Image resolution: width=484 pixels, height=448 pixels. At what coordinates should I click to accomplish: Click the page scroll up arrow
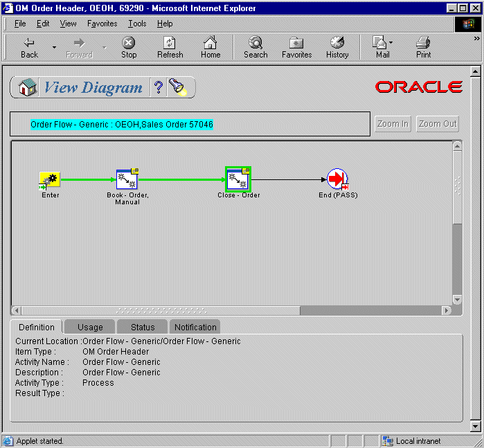click(476, 72)
